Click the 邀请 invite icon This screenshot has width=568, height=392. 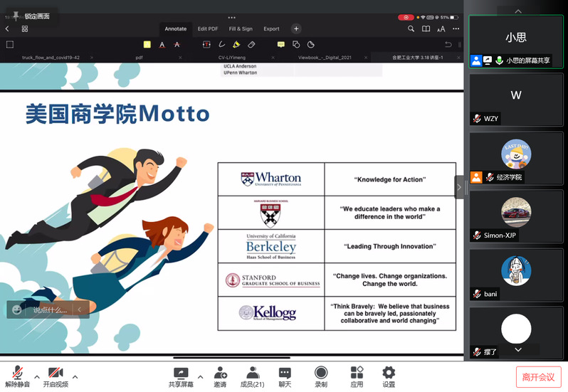coord(220,377)
